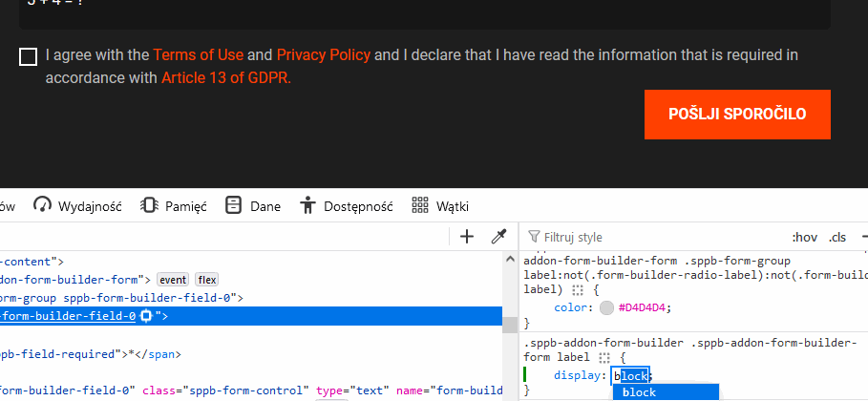Click the filter funnel icon in the styles pane
This screenshot has height=401, width=868.
[x=534, y=237]
